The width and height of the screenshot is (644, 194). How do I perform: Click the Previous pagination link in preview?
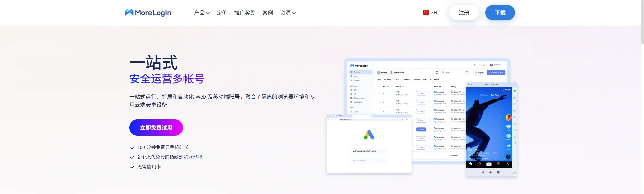pos(453,156)
